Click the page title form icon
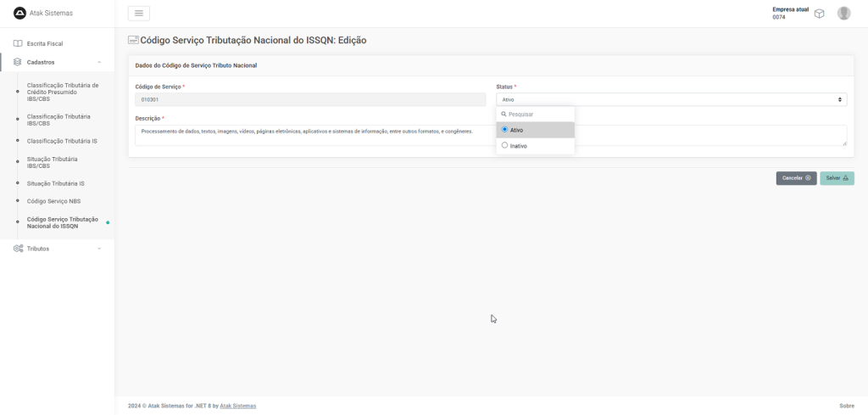 (133, 40)
